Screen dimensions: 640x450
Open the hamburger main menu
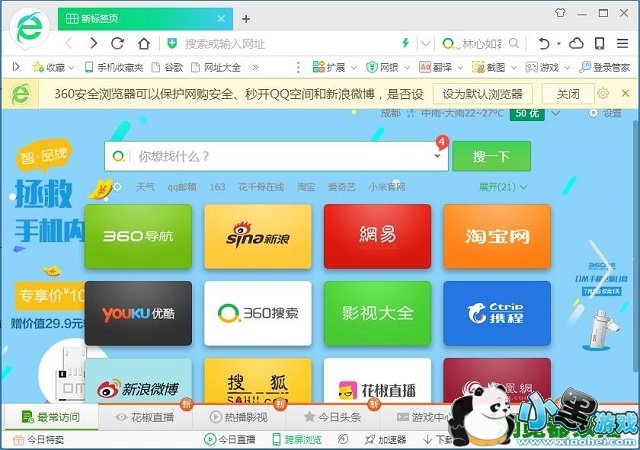pyautogui.click(x=622, y=43)
